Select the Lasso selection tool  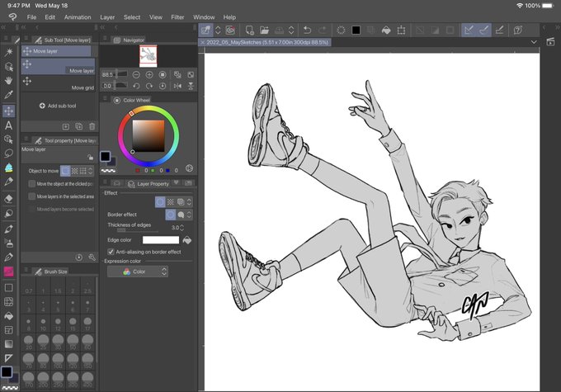tap(8, 153)
